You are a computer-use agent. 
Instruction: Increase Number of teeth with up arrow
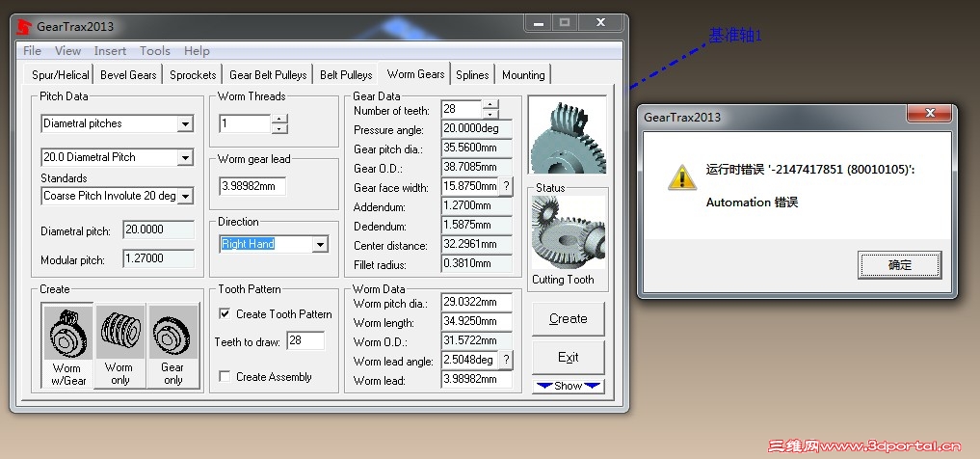coord(490,104)
